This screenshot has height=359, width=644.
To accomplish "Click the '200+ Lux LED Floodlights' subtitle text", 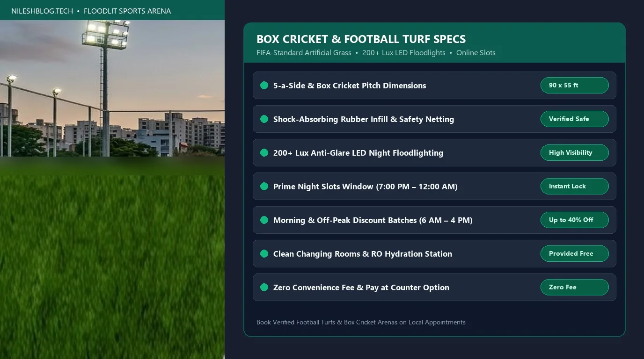I will coord(404,53).
